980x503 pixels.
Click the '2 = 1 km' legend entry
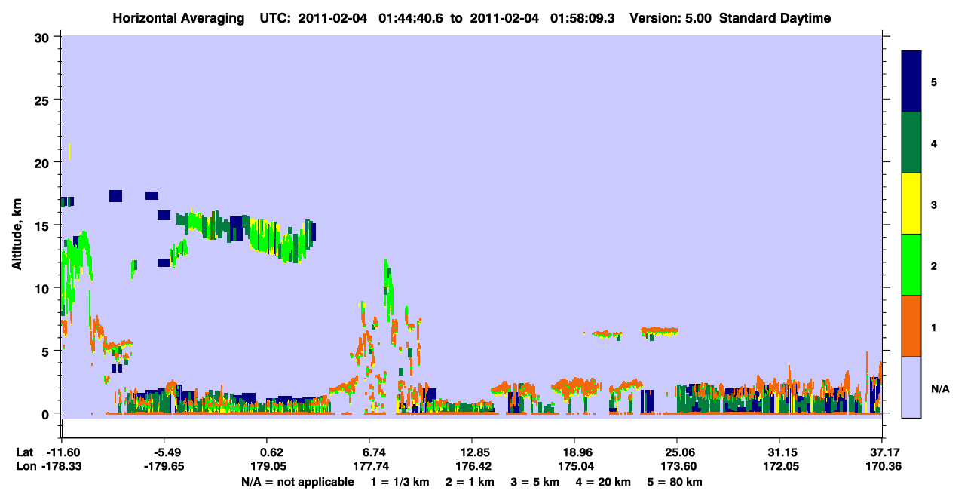coord(470,482)
